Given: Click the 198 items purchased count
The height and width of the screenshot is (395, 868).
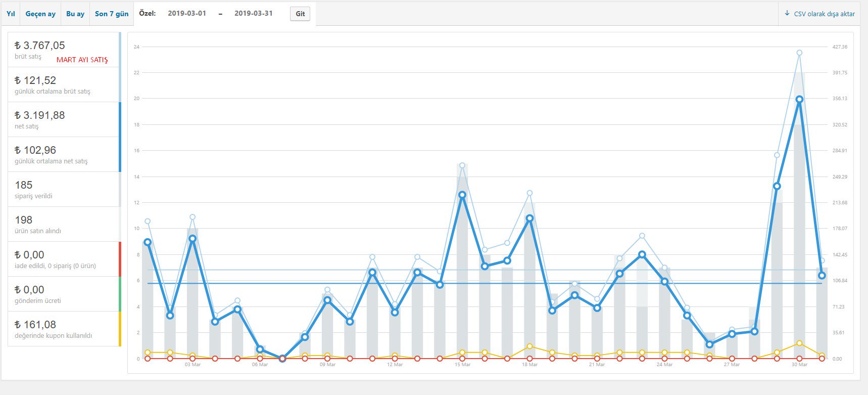Looking at the screenshot, I should pos(24,220).
